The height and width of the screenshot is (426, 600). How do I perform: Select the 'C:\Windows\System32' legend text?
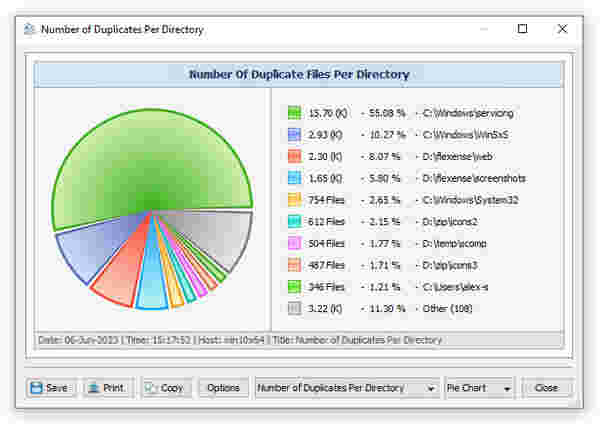(471, 200)
